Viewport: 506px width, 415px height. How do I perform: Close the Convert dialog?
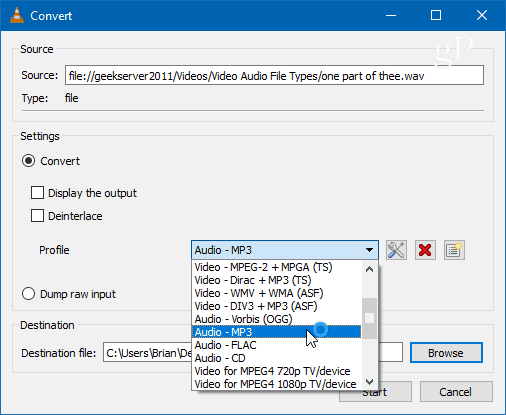[482, 15]
